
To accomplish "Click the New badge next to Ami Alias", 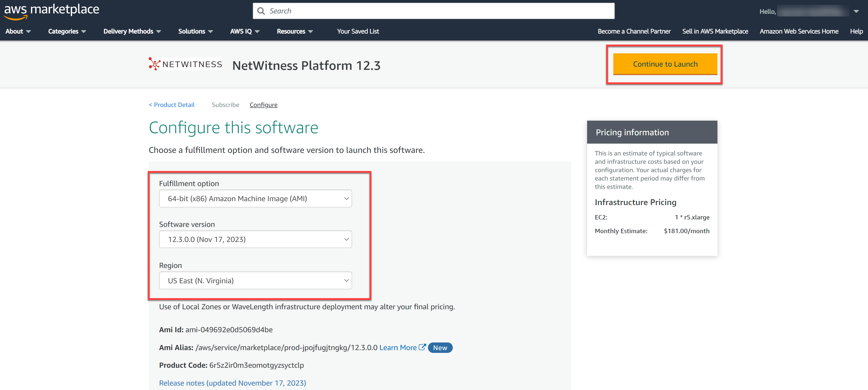I will [440, 348].
